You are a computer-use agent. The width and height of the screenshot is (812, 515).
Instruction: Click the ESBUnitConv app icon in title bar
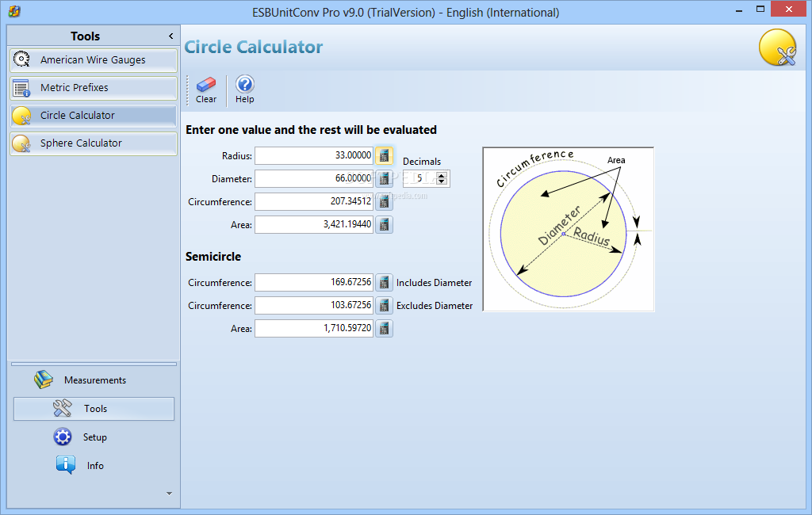14,11
